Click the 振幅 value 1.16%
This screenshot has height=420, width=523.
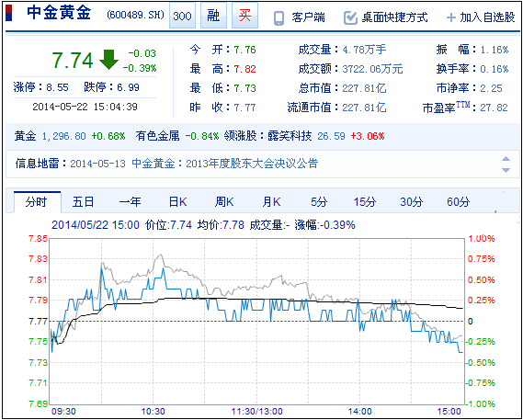point(495,50)
